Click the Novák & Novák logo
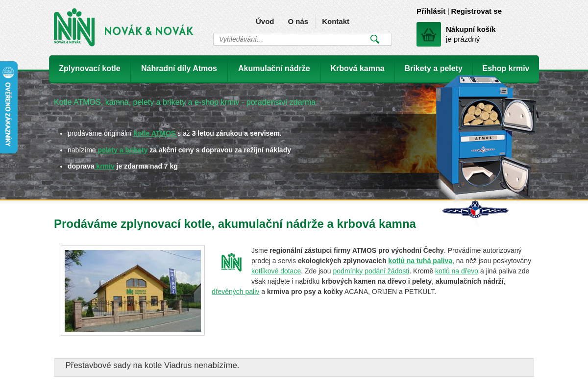Image resolution: width=588 pixels, height=392 pixels. [x=122, y=27]
